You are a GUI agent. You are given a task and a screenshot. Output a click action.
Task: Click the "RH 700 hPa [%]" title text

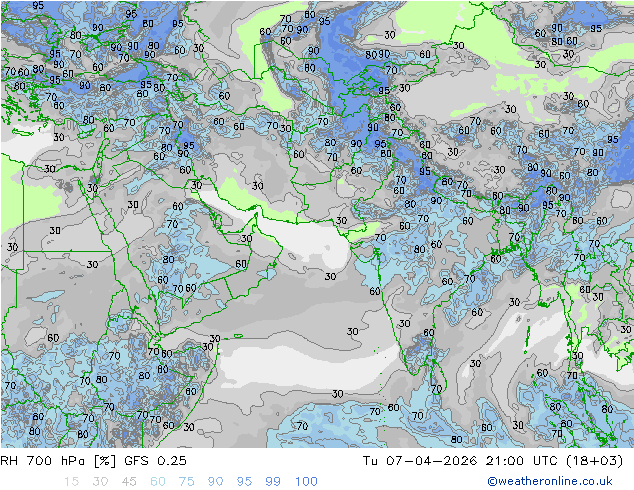(58, 461)
